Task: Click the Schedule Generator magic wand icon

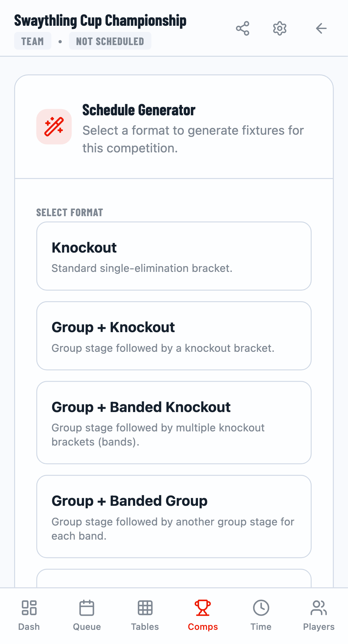Action: coord(54,127)
